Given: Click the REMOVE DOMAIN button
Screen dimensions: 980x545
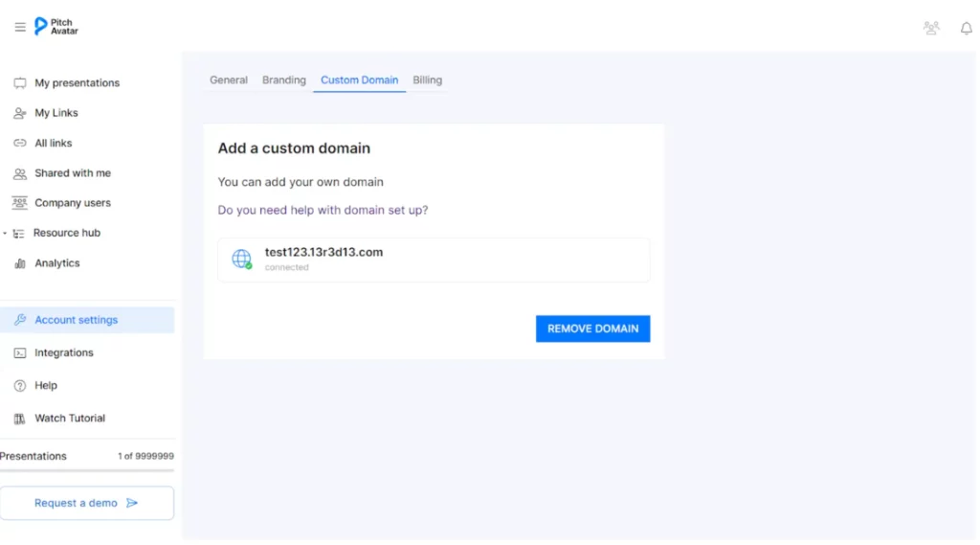Looking at the screenshot, I should click(x=592, y=329).
